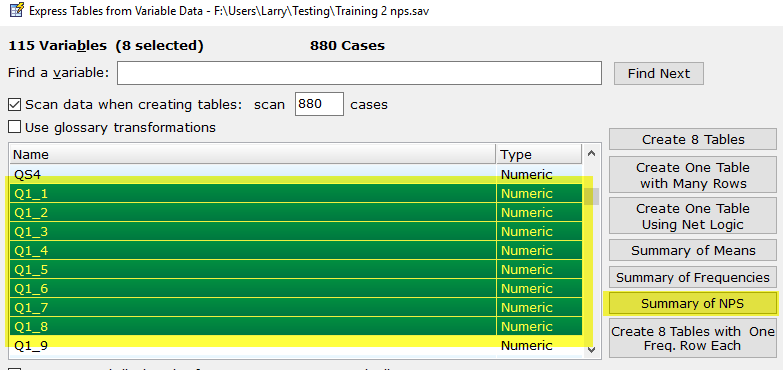Select the Q1_1 variable row
This screenshot has width=783, height=370.
[x=296, y=194]
